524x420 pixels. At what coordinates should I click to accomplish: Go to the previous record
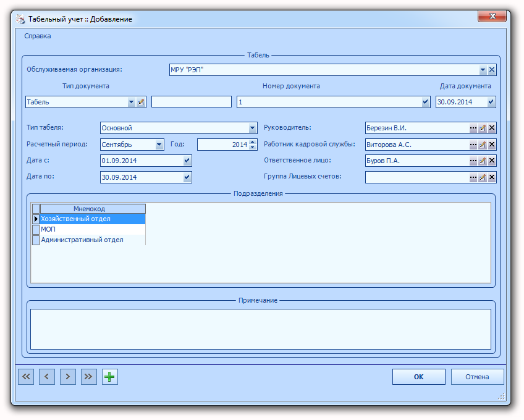[47, 377]
